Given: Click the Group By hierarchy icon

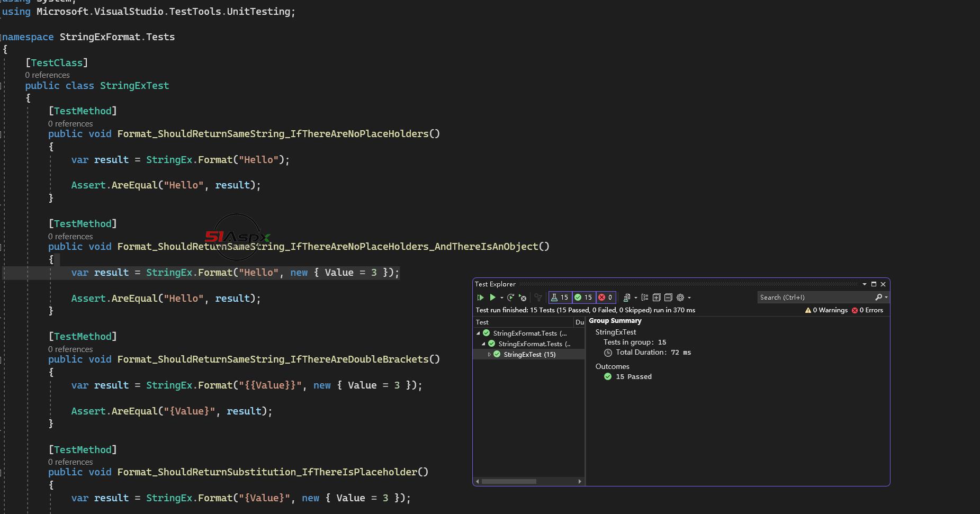Looking at the screenshot, I should pyautogui.click(x=645, y=297).
